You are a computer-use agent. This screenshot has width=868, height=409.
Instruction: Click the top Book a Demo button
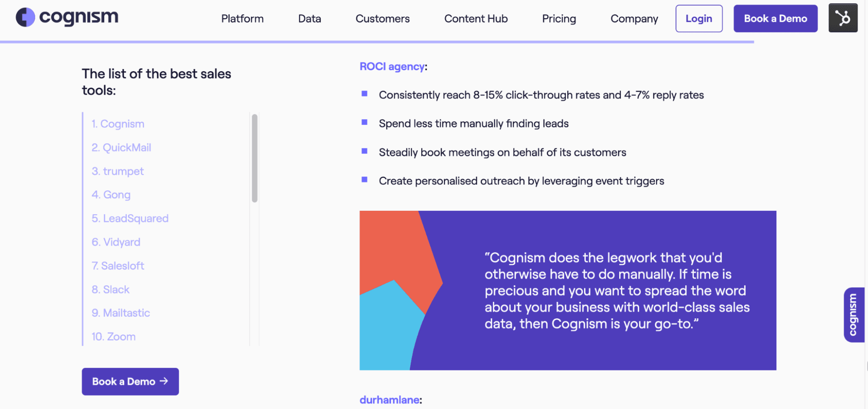(x=775, y=18)
